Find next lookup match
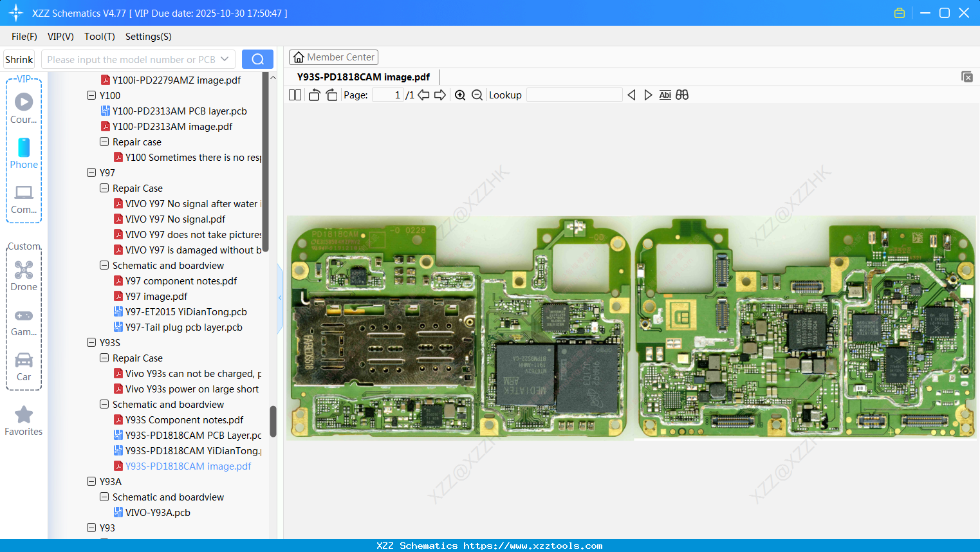The image size is (980, 552). coord(648,95)
